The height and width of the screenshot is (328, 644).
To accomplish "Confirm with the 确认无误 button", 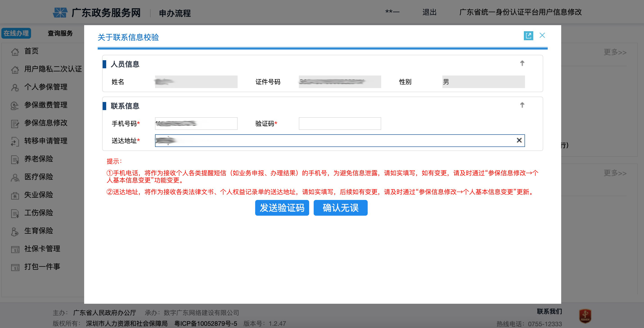I will (340, 208).
